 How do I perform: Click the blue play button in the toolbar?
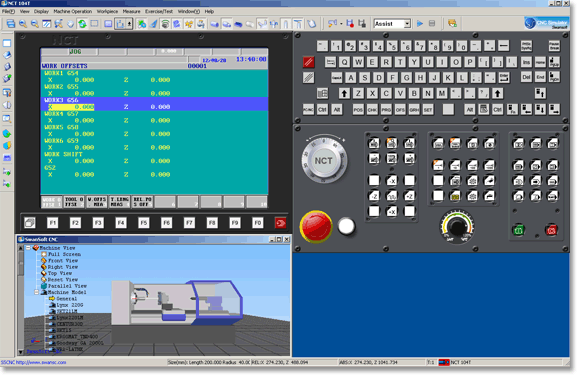pos(420,24)
